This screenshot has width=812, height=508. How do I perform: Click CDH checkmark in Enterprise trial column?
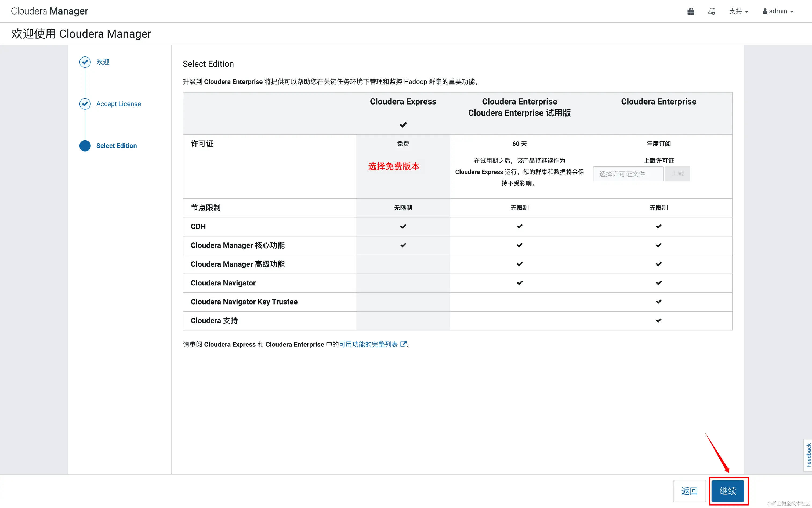point(519,226)
